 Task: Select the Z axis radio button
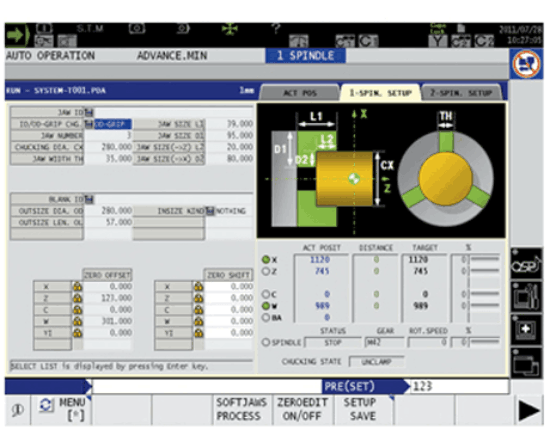coord(266,271)
